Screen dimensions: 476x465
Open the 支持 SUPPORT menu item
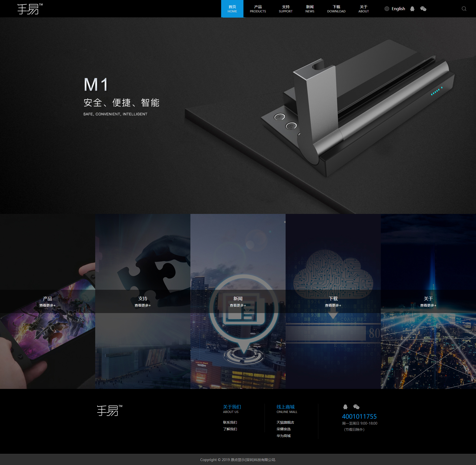pyautogui.click(x=286, y=9)
